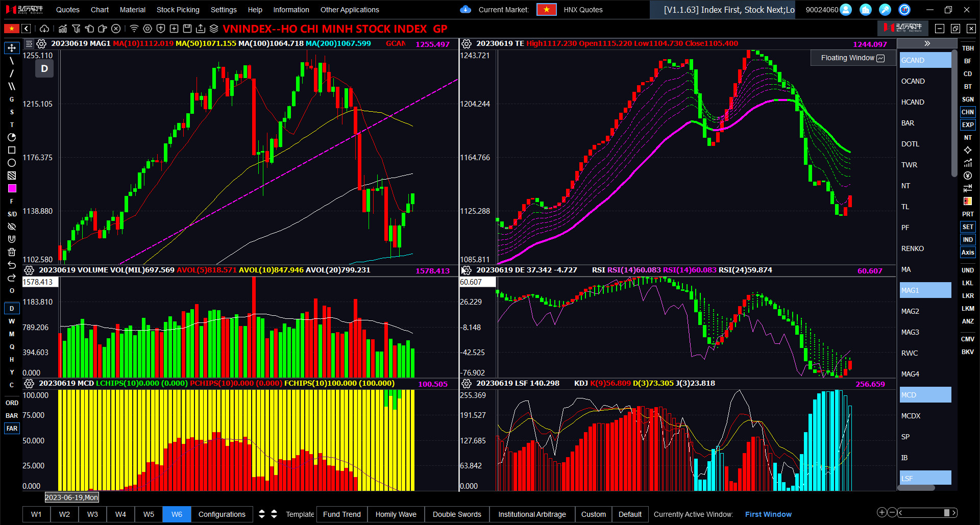
Task: Apply the Double Swords template
Action: (456, 514)
